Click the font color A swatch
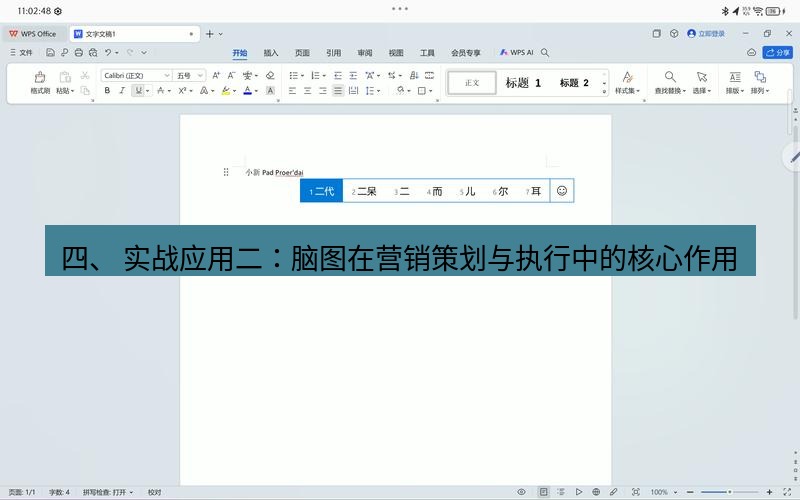 (x=247, y=91)
